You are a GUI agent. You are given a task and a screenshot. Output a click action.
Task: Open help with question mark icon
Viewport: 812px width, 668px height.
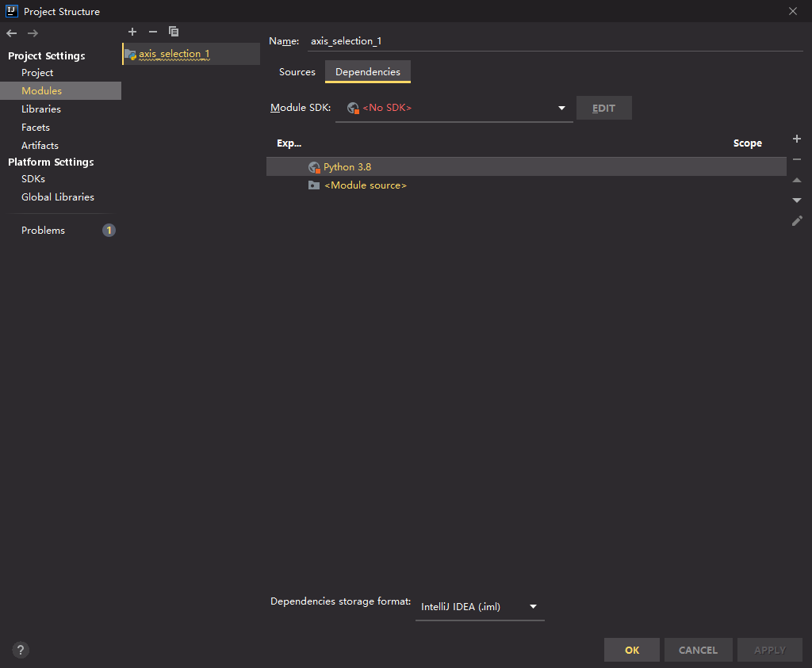coord(20,650)
